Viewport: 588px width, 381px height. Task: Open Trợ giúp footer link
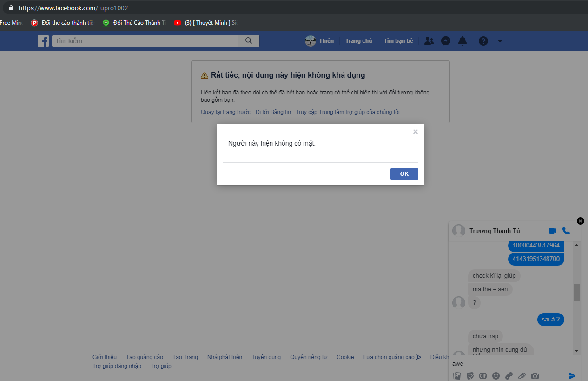point(161,366)
